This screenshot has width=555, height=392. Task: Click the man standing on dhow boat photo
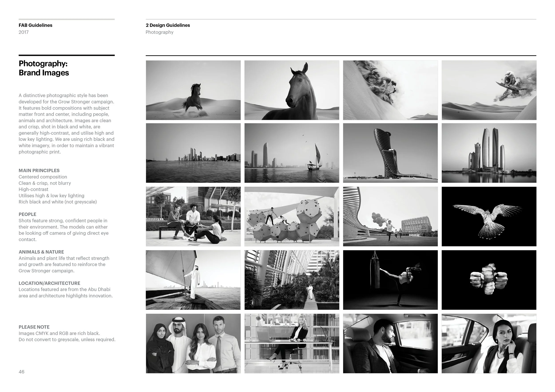point(193,280)
